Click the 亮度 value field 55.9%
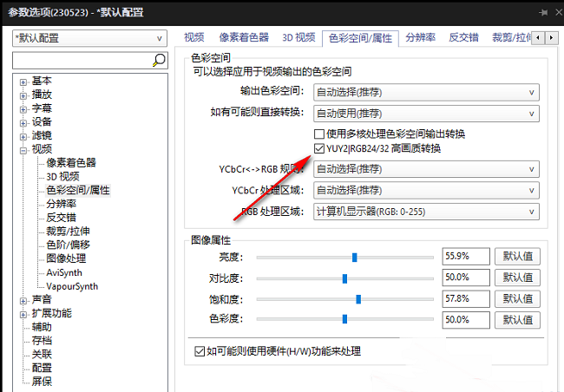Screen dimensions: 564x392 [466, 257]
